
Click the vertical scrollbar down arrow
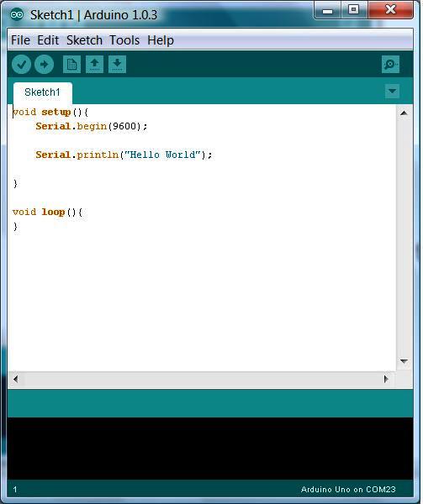[404, 361]
